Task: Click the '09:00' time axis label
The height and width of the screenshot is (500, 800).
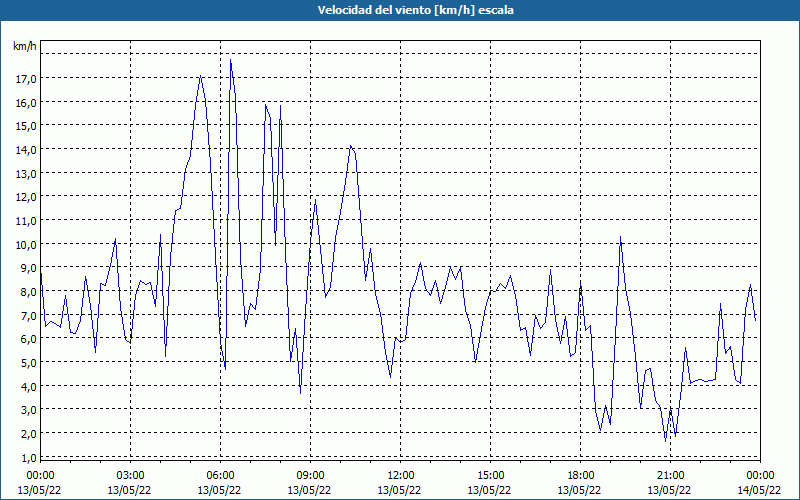Action: [310, 476]
